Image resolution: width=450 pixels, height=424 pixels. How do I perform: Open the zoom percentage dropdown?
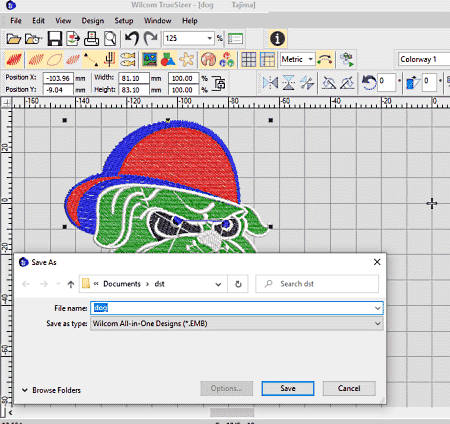pos(209,38)
